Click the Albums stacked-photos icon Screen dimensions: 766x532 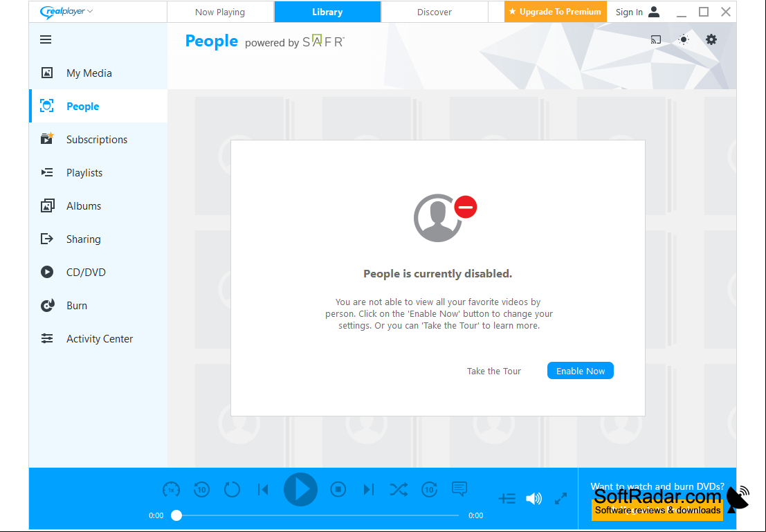[x=47, y=205]
